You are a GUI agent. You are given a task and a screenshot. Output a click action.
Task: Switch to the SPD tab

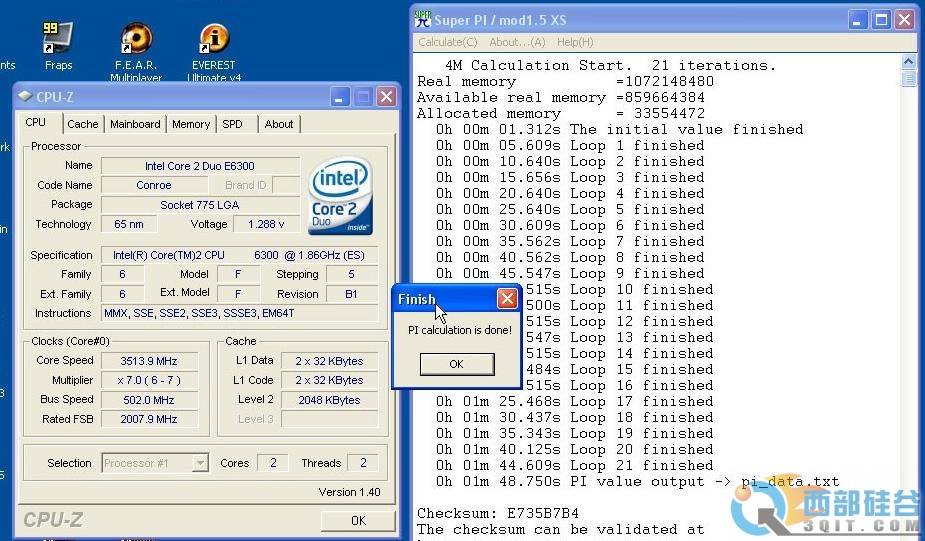232,124
